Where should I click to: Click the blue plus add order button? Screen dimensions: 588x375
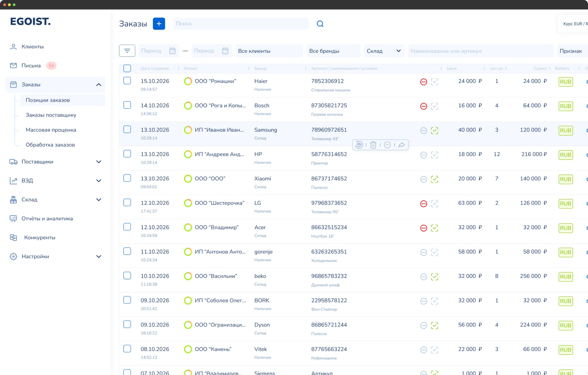pyautogui.click(x=159, y=24)
